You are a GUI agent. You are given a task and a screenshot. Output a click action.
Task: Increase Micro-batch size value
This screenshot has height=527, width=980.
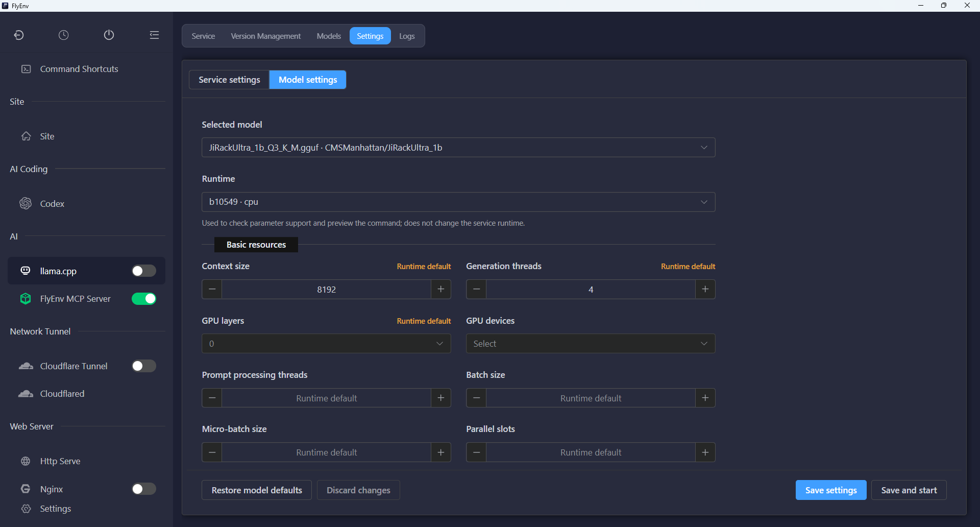click(x=441, y=452)
